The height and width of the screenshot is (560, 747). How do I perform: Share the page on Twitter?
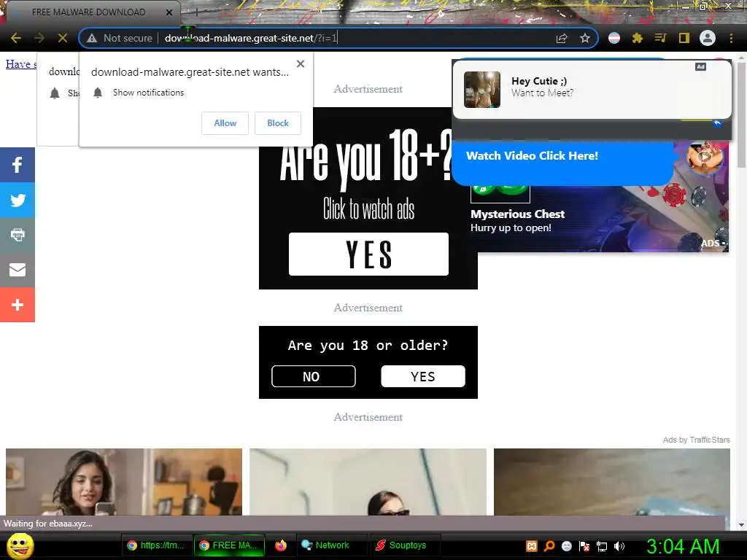(x=18, y=200)
